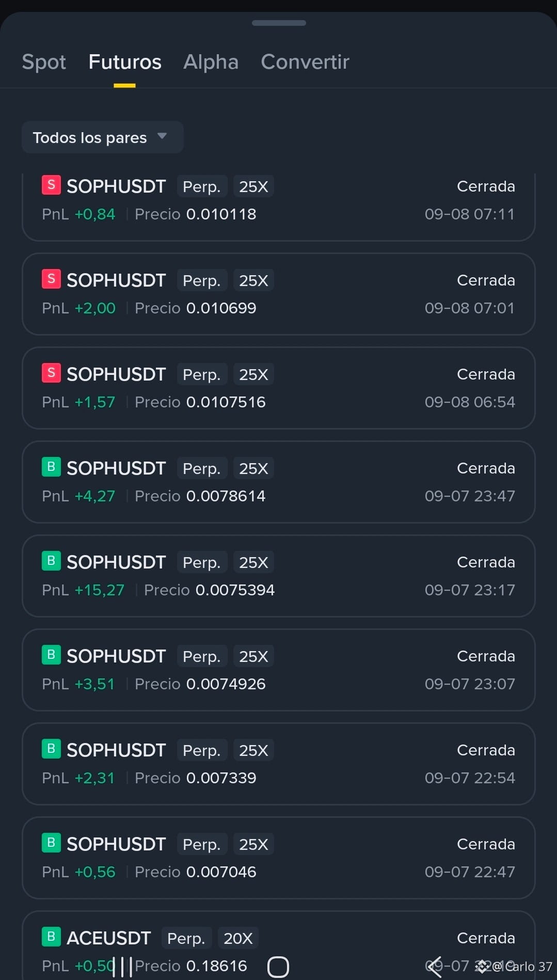Tap the 25X leverage tag on 09-08 07:11 order
Image resolution: width=557 pixels, height=980 pixels.
[253, 186]
